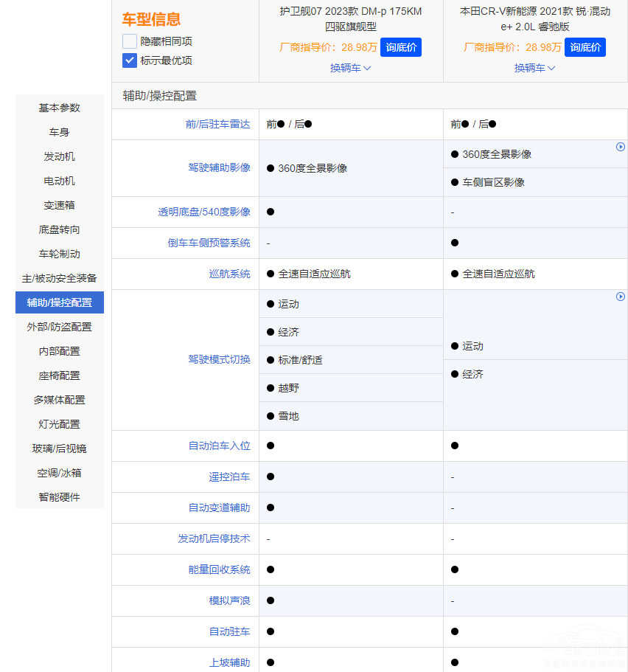Jump to 多媒体配置 section

click(60, 400)
